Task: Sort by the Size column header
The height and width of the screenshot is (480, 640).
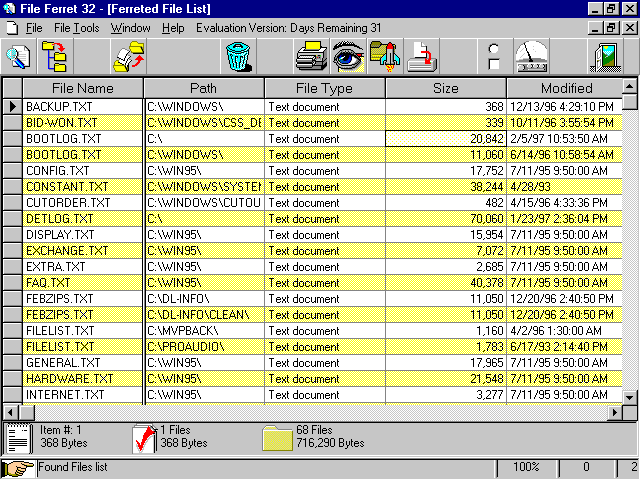Action: click(x=446, y=89)
